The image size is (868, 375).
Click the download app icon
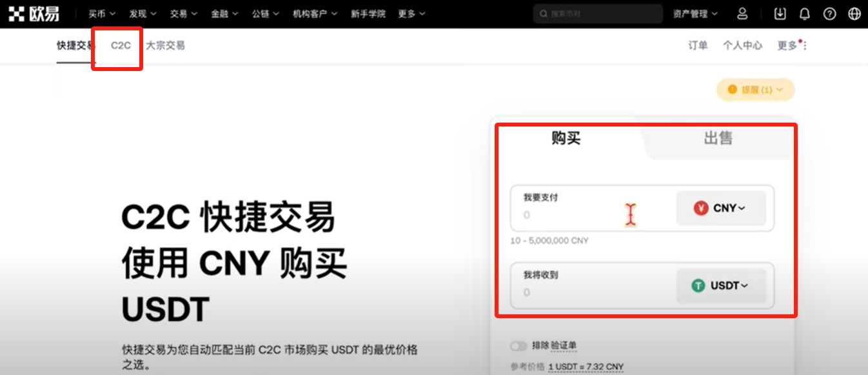pyautogui.click(x=780, y=14)
